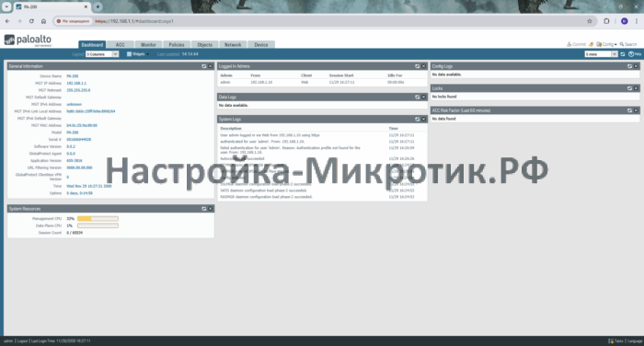Refresh the System Resources widget
Viewport: 644px width, 346px height.
coord(204,209)
